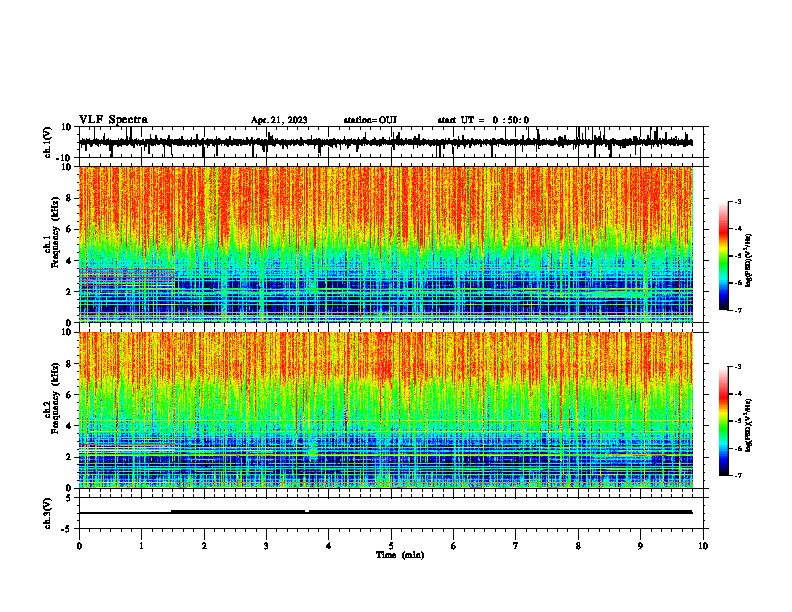Click the '4' tick on the time axis
The image size is (792, 612).
(328, 546)
